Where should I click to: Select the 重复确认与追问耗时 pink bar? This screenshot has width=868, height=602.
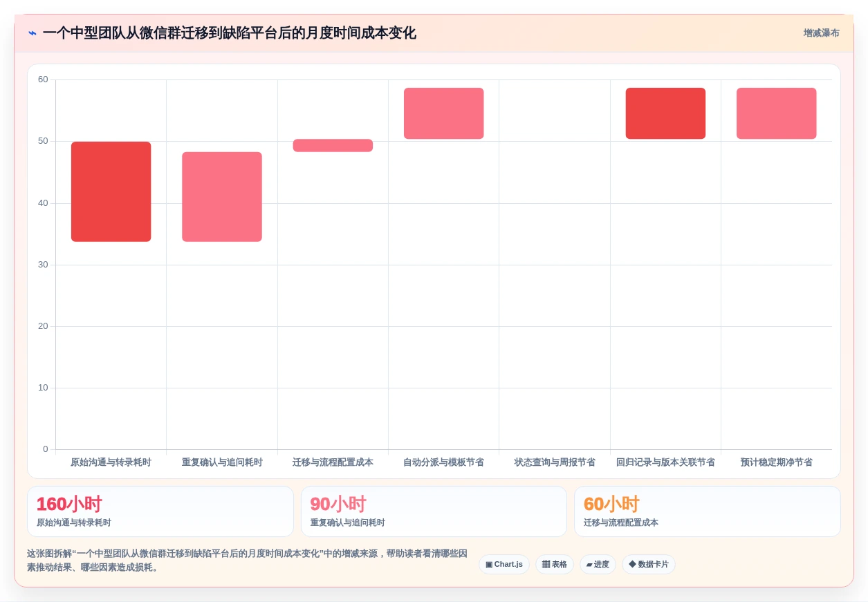click(222, 197)
